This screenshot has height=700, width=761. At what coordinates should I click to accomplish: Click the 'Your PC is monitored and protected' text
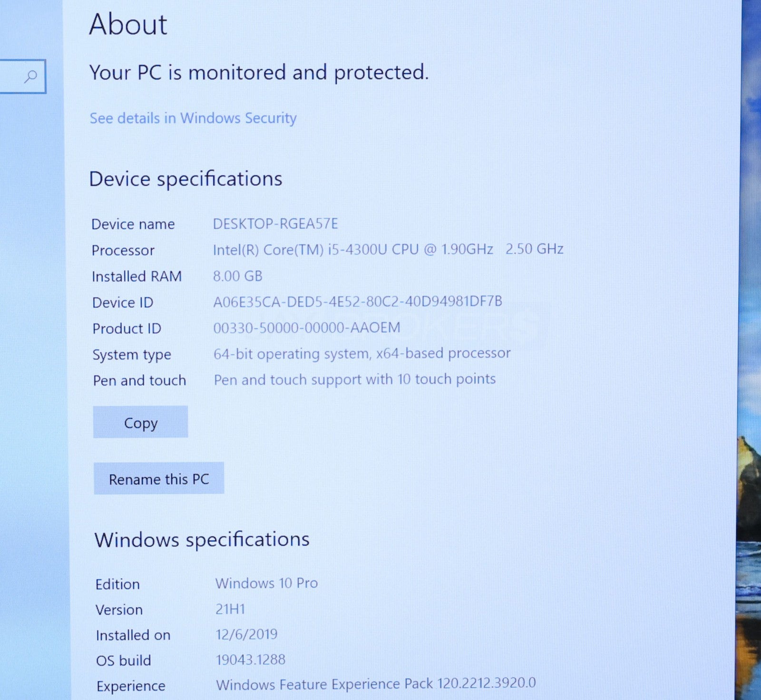(x=259, y=73)
